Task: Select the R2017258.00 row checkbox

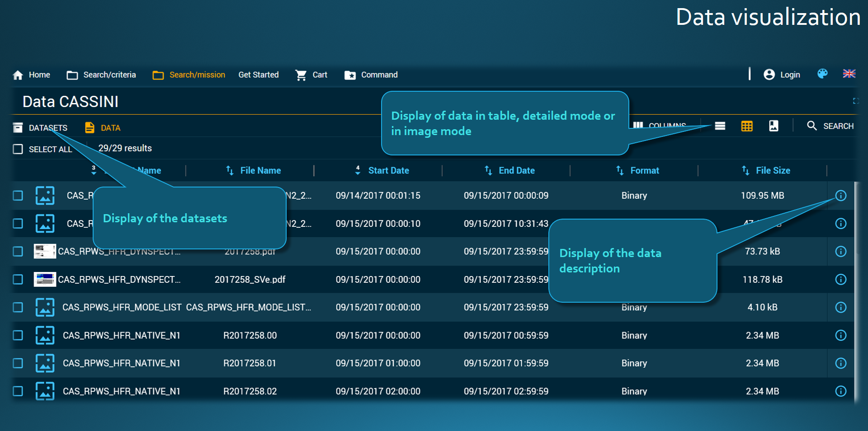Action: click(18, 335)
